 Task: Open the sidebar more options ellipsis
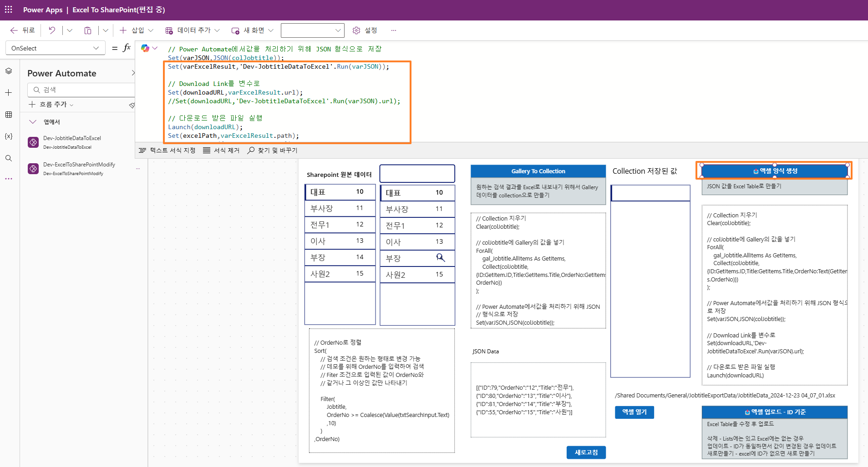(x=9, y=179)
